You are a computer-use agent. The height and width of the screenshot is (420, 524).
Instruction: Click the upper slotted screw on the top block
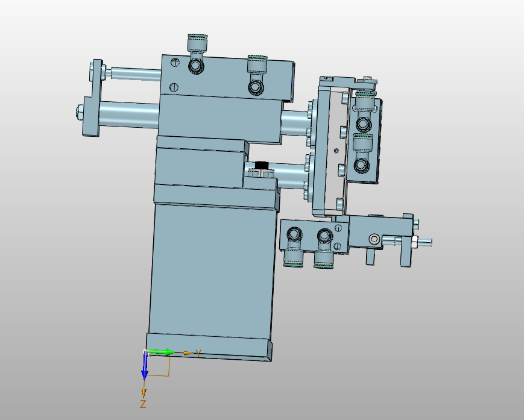175,62
